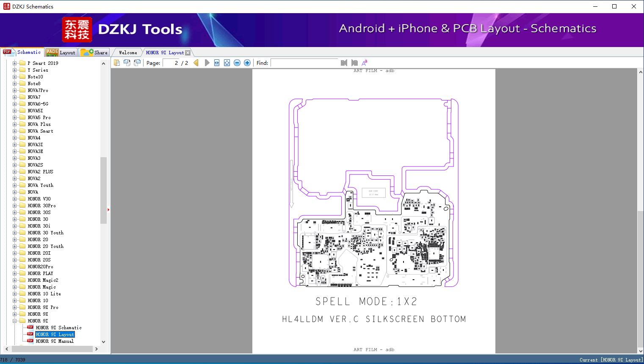Click the DZKJ red logo in banner
This screenshot has width=644, height=364.
coord(77,30)
